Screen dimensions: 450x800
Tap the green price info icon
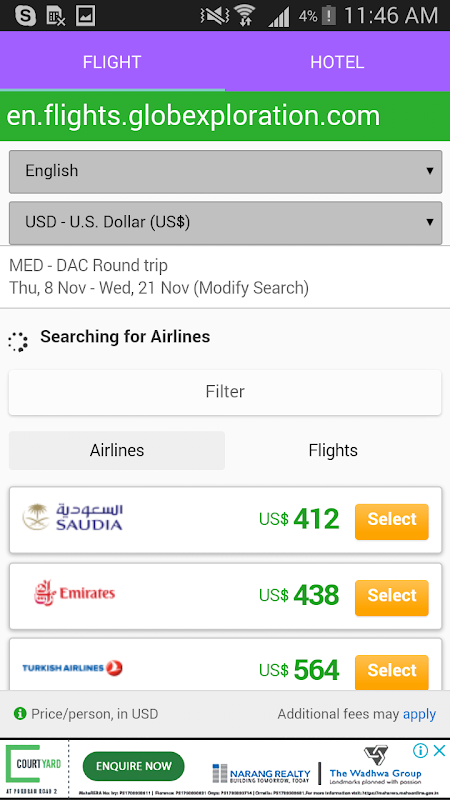[20, 713]
